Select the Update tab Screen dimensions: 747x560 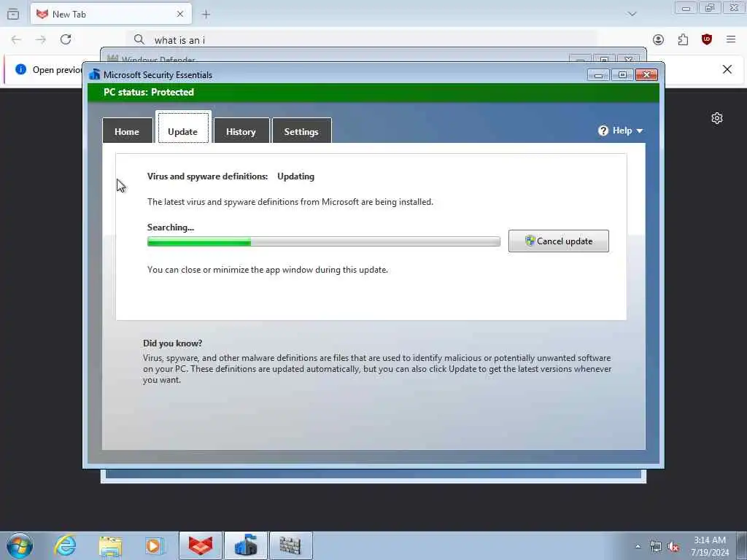point(183,128)
